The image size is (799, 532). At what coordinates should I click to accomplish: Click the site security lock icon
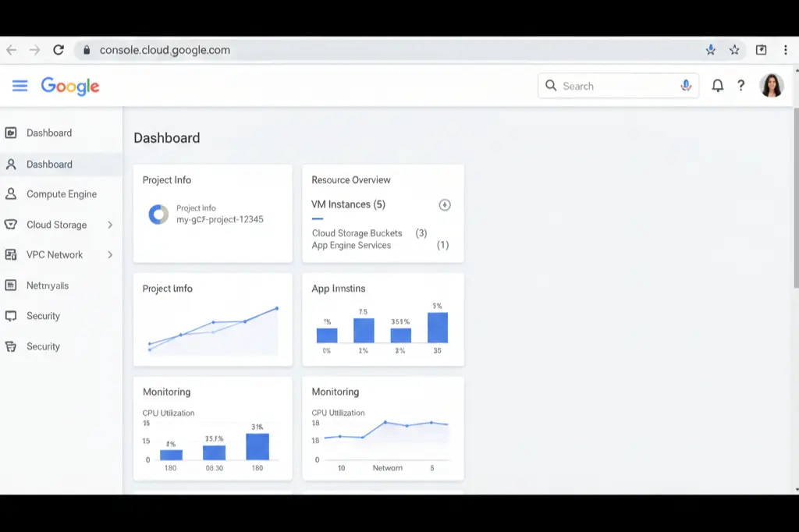[85, 49]
